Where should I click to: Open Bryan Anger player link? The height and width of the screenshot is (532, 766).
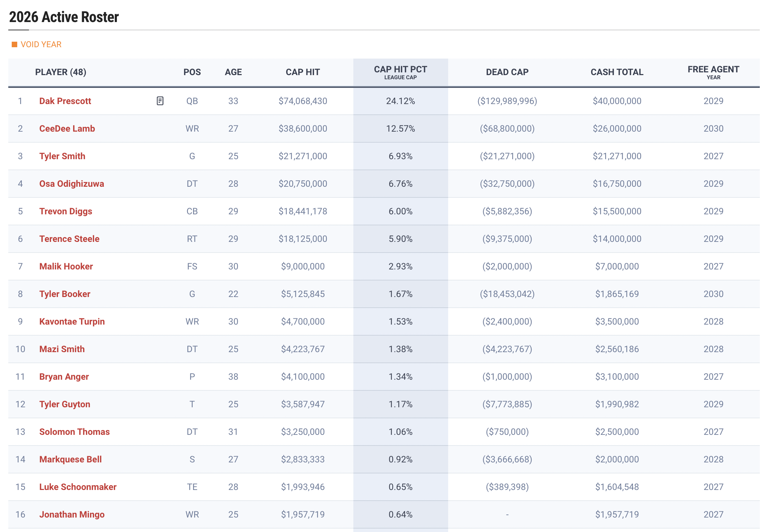pyautogui.click(x=64, y=377)
